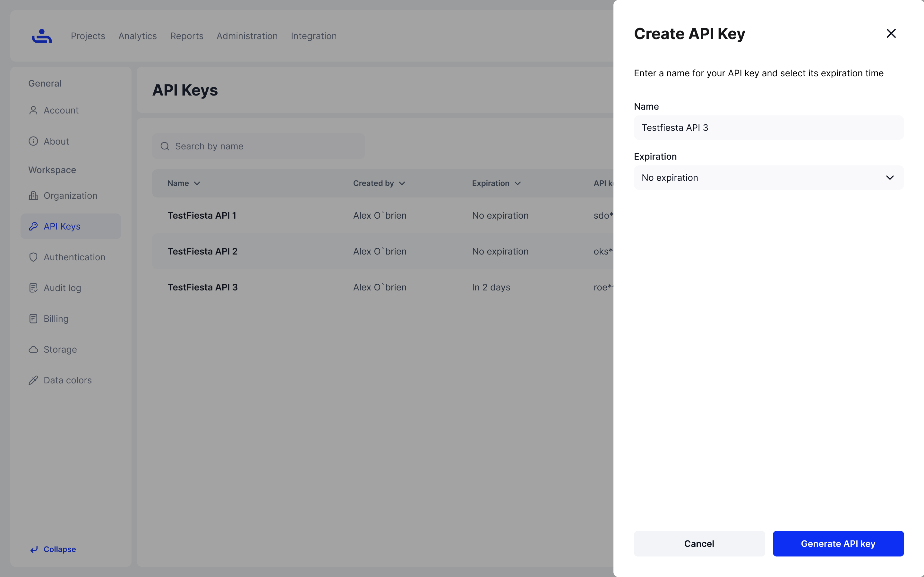This screenshot has width=924, height=577.
Task: Sort by the Name column
Action: tap(184, 183)
